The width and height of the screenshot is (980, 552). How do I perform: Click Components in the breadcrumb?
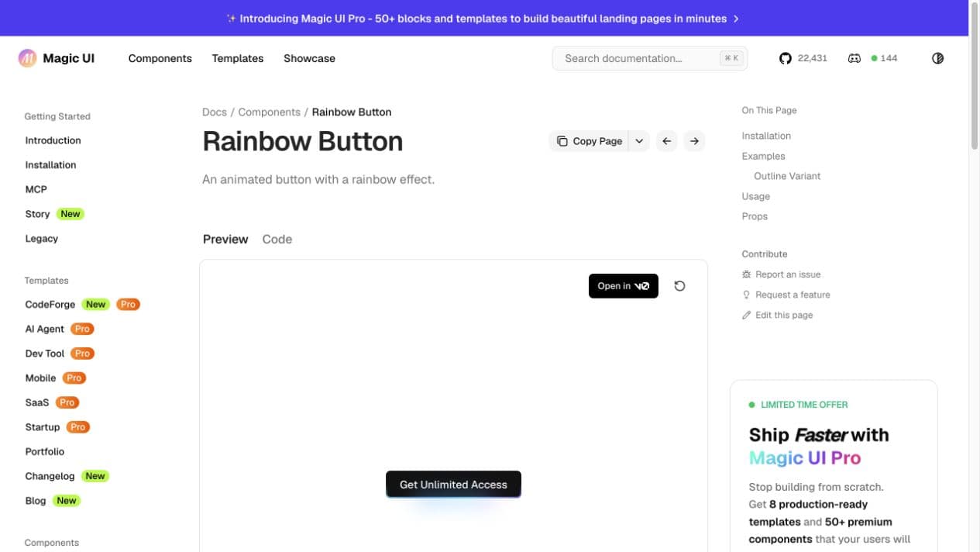[269, 112]
